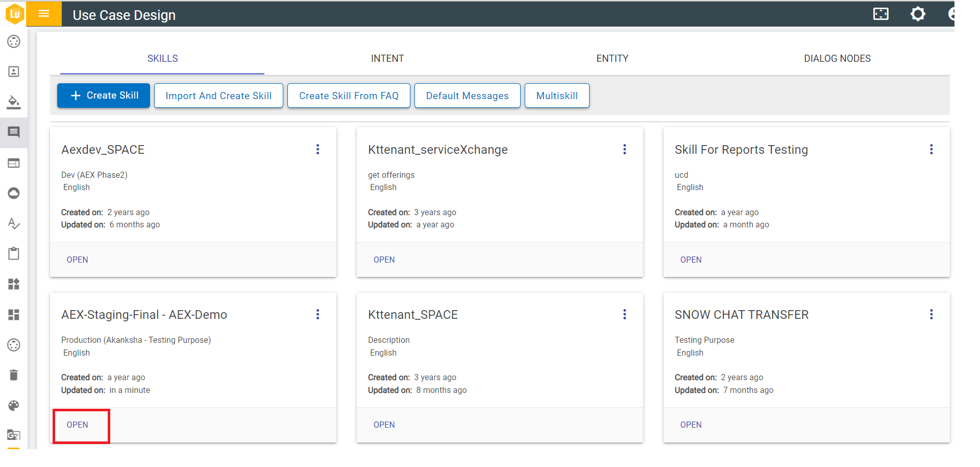
Task: Open more options for SNOW CHAT TRANSFER
Action: coord(931,314)
